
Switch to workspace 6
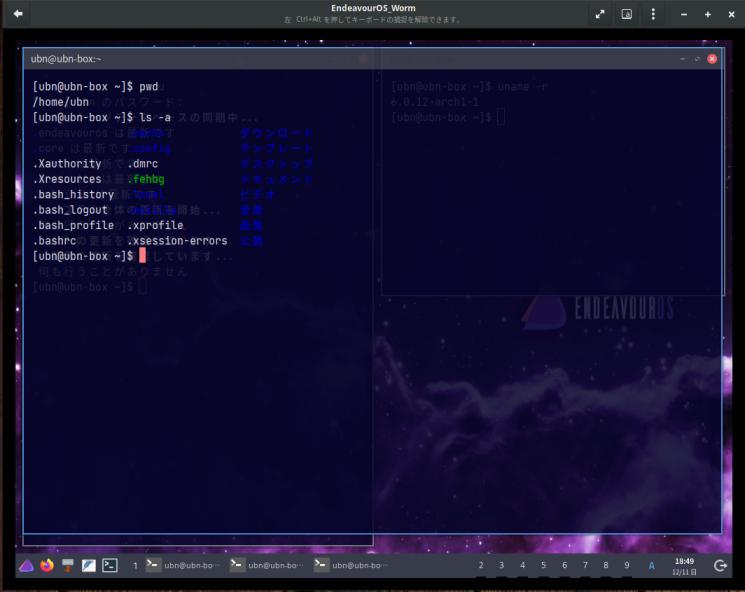pos(564,565)
